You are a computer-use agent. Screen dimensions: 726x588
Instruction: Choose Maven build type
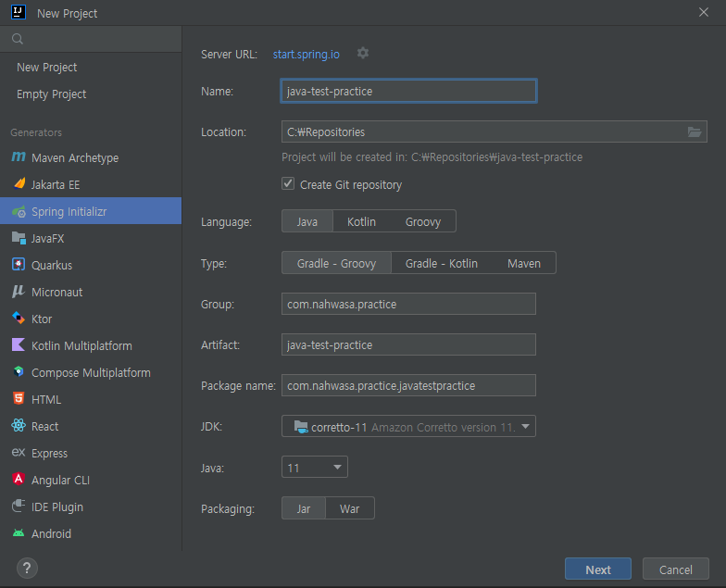click(524, 263)
